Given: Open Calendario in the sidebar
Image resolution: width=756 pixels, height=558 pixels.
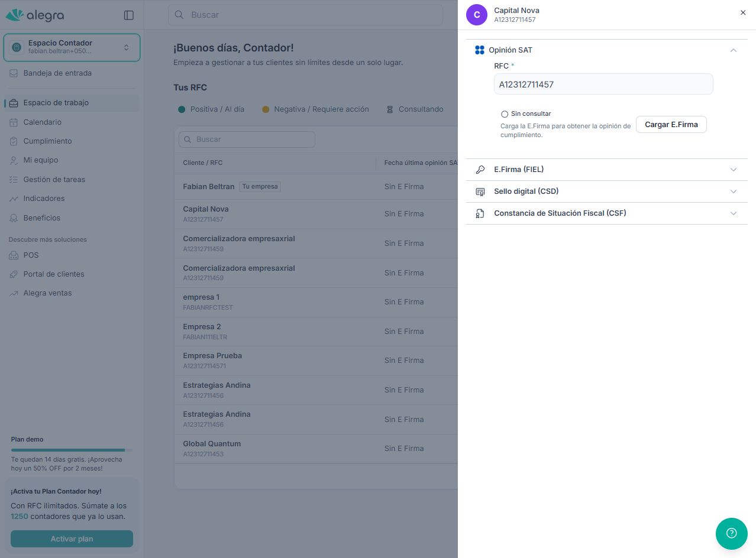Looking at the screenshot, I should coord(42,122).
